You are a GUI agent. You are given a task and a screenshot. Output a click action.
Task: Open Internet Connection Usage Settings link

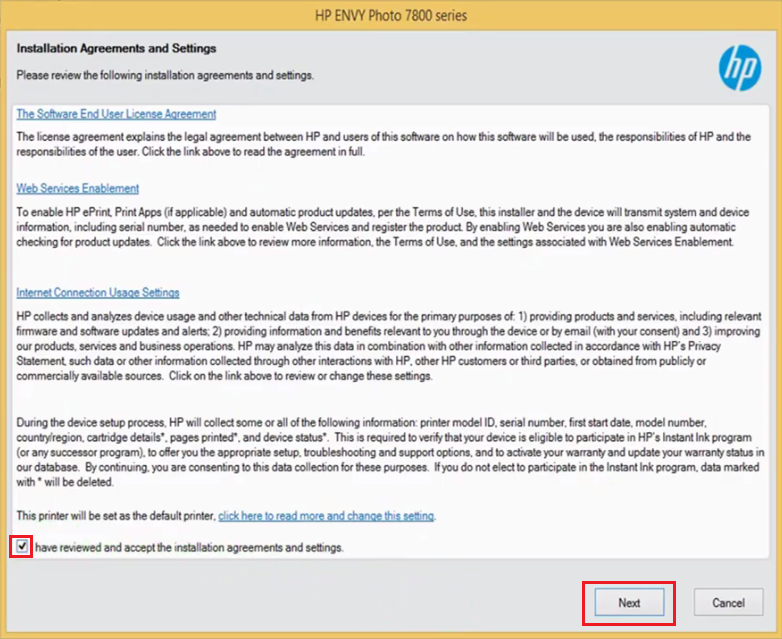(98, 292)
